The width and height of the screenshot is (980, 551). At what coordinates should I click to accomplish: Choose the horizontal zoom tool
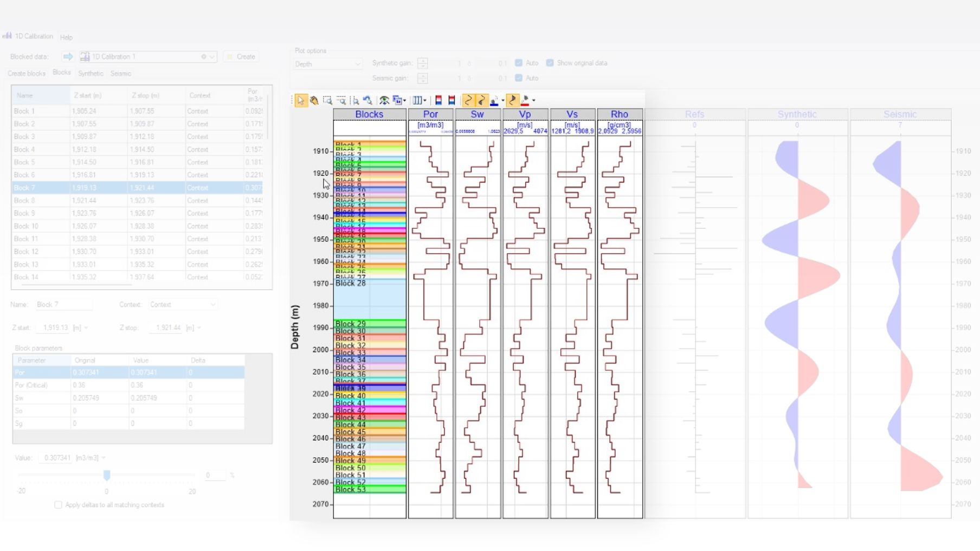point(341,100)
